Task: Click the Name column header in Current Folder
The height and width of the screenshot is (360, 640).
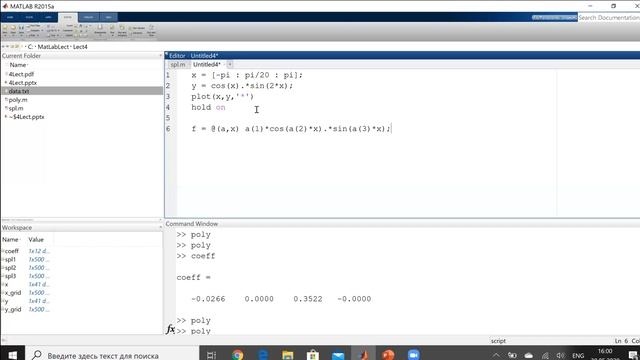Action: coord(18,65)
